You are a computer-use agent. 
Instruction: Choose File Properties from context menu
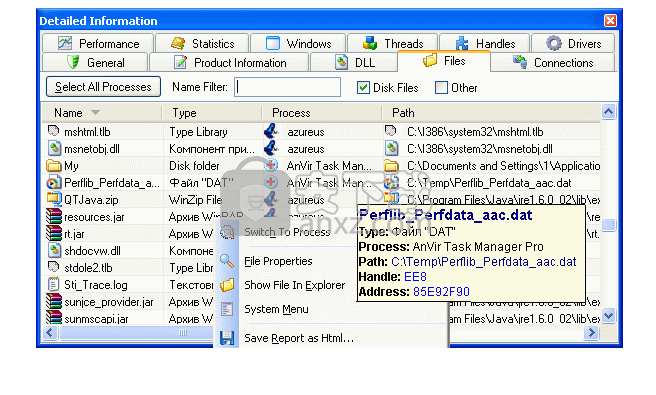[278, 261]
